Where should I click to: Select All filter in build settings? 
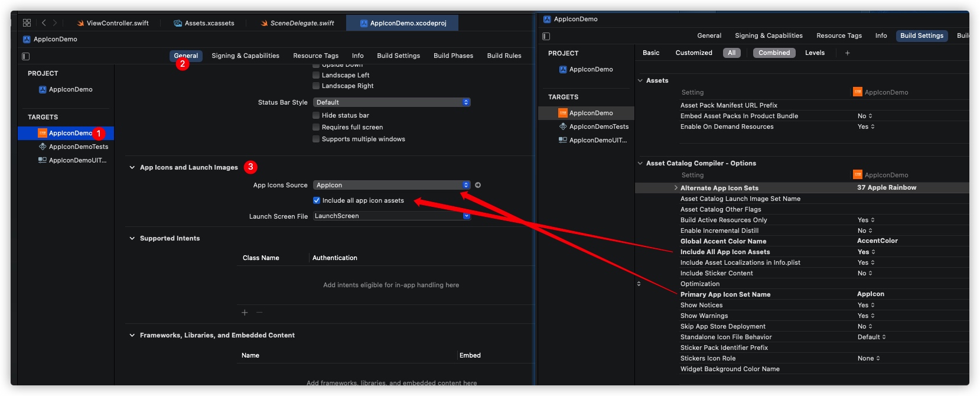click(x=732, y=53)
